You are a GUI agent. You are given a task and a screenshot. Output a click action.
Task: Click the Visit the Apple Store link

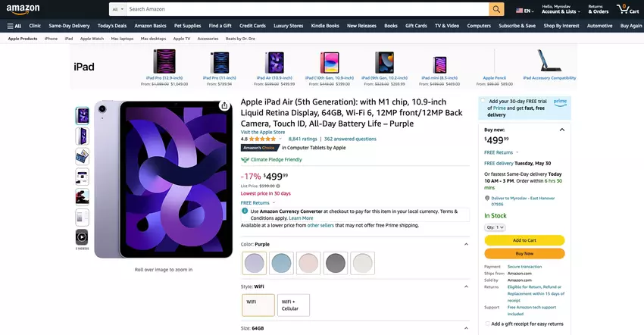coord(263,132)
